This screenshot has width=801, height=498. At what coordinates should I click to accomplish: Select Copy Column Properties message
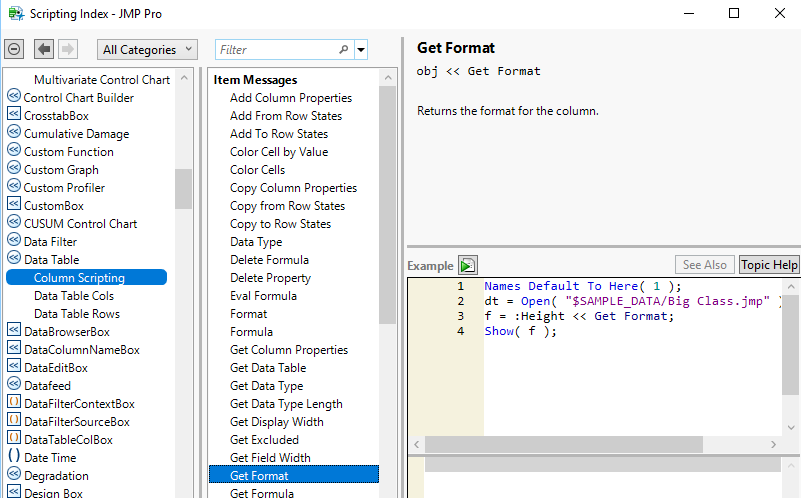pos(293,188)
